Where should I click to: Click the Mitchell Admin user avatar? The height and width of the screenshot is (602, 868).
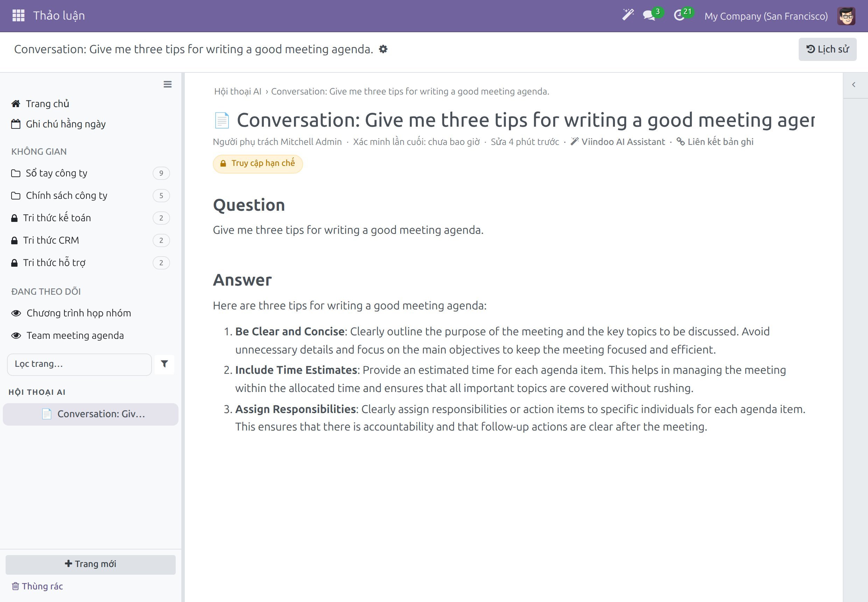[846, 16]
